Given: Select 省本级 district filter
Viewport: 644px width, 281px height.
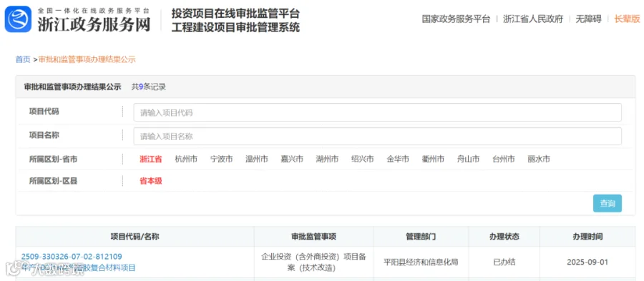Looking at the screenshot, I should click(151, 181).
